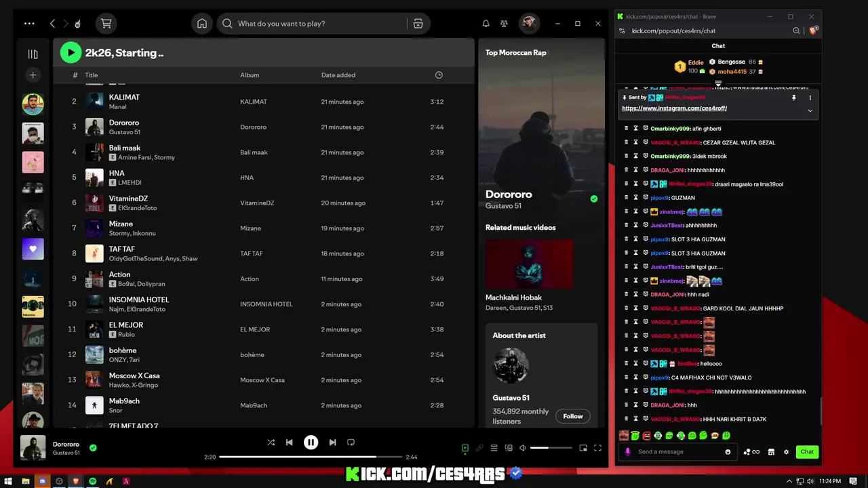Open the Miniplayer icon
The width and height of the screenshot is (868, 488).
pyautogui.click(x=583, y=448)
